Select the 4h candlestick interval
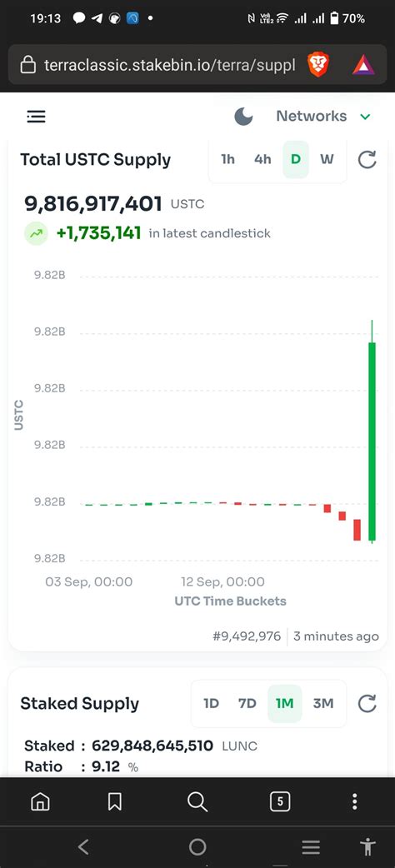Viewport: 395px width, 868px height. pos(262,159)
